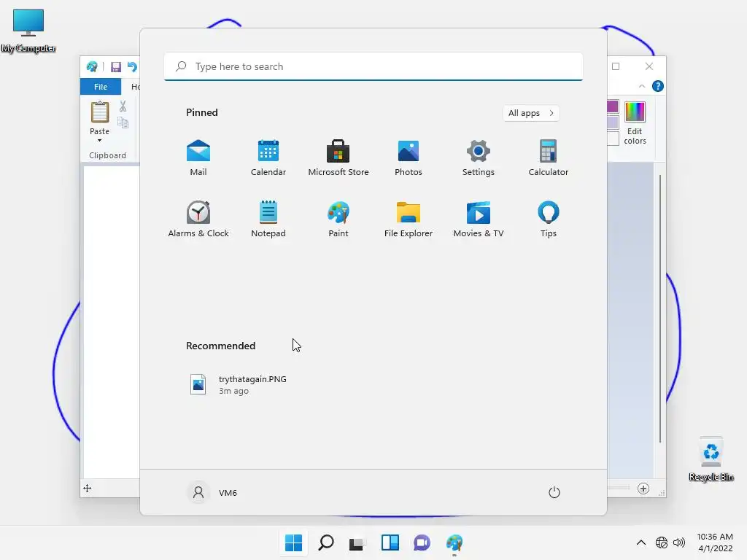The width and height of the screenshot is (747, 560).
Task: Click the Windows Start button on taskbar
Action: point(293,542)
